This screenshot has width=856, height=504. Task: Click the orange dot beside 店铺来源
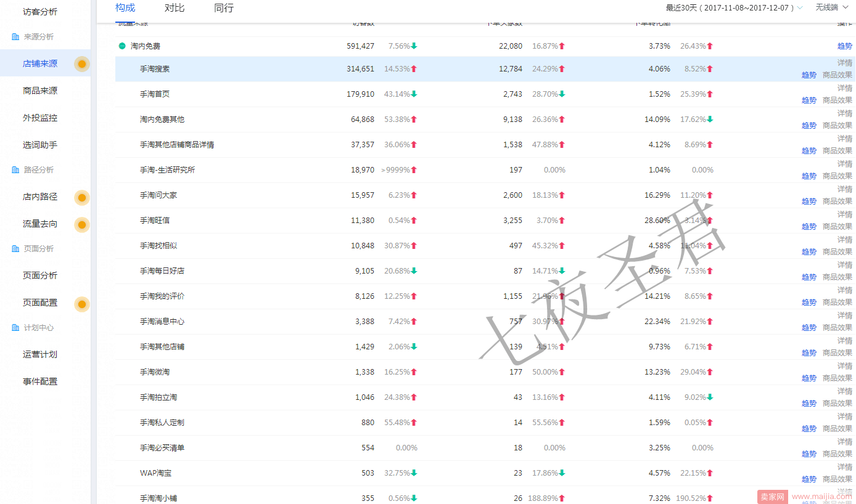click(82, 63)
